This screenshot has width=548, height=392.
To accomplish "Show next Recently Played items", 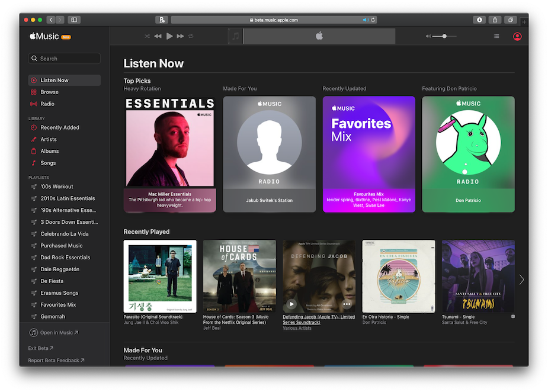I will (x=521, y=279).
